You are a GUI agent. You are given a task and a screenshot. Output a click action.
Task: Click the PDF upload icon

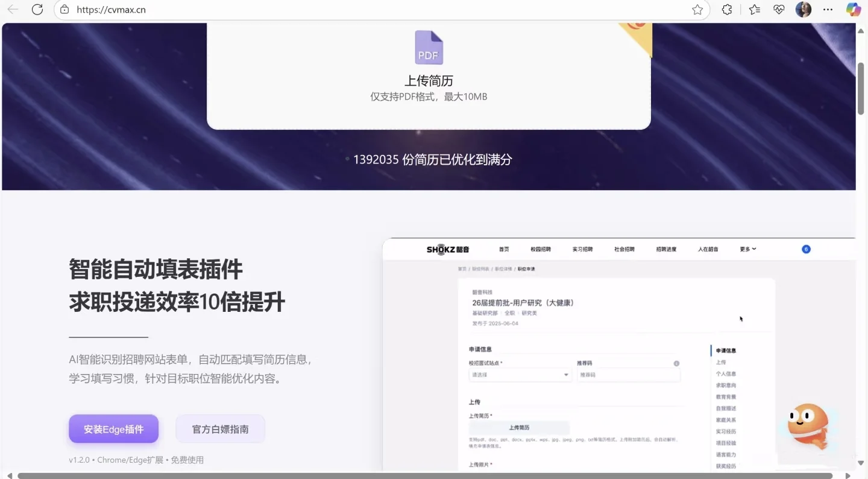point(428,47)
